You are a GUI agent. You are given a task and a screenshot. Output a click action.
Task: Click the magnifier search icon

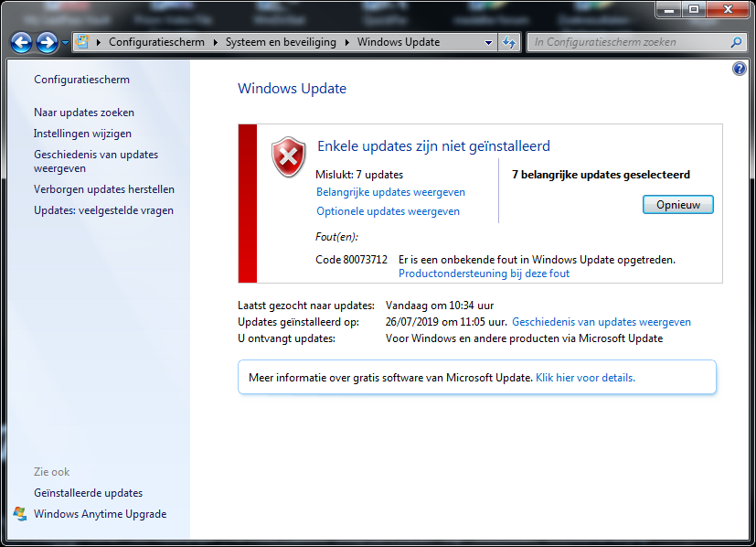736,42
